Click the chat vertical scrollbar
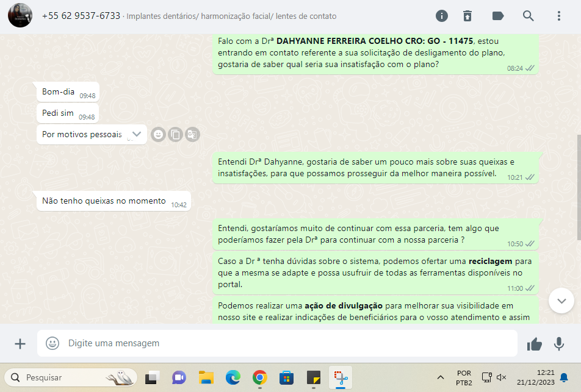 [579, 187]
